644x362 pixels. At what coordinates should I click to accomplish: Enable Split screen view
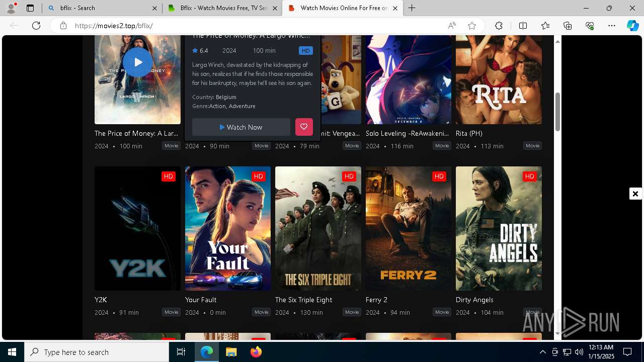coord(523,26)
